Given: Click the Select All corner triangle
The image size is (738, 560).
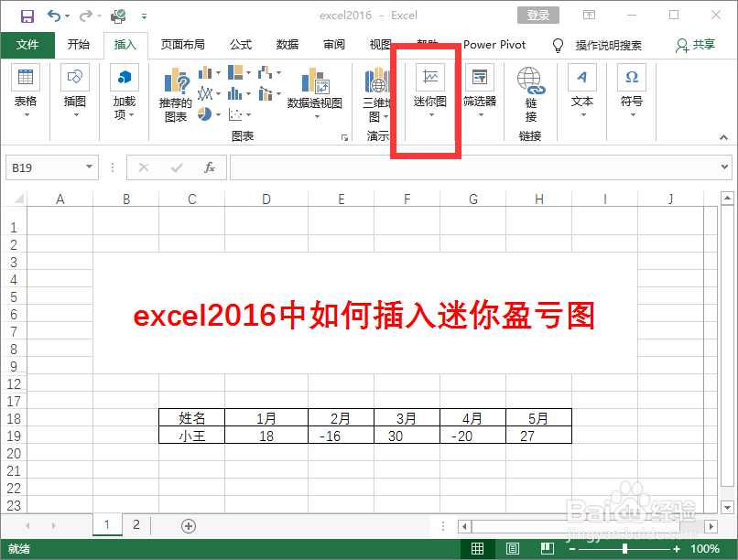Looking at the screenshot, I should (19, 199).
